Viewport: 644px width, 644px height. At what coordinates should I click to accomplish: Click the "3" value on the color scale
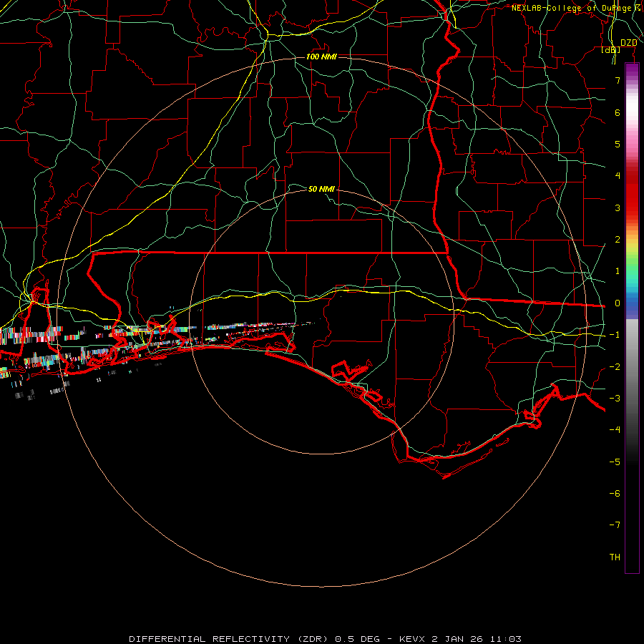(618, 208)
